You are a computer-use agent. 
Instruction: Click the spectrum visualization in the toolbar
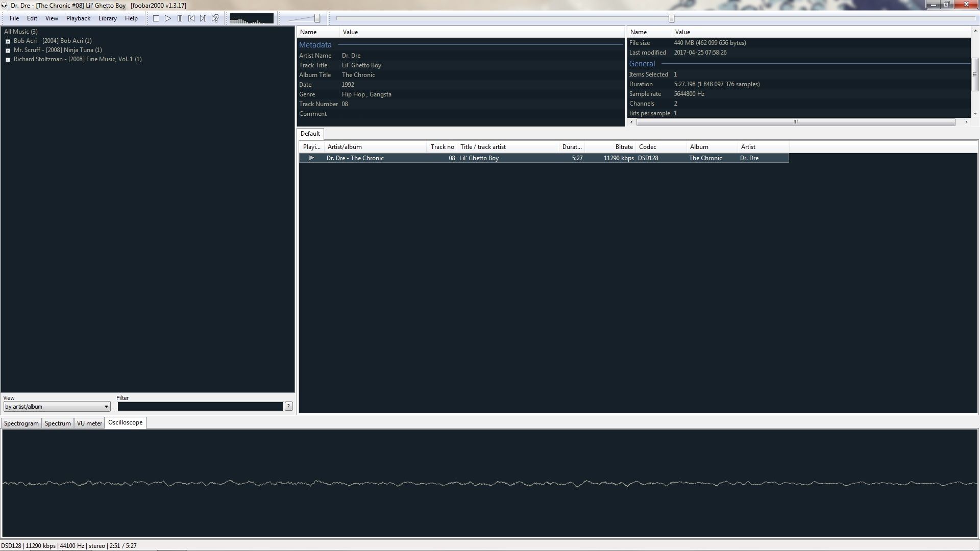click(251, 19)
